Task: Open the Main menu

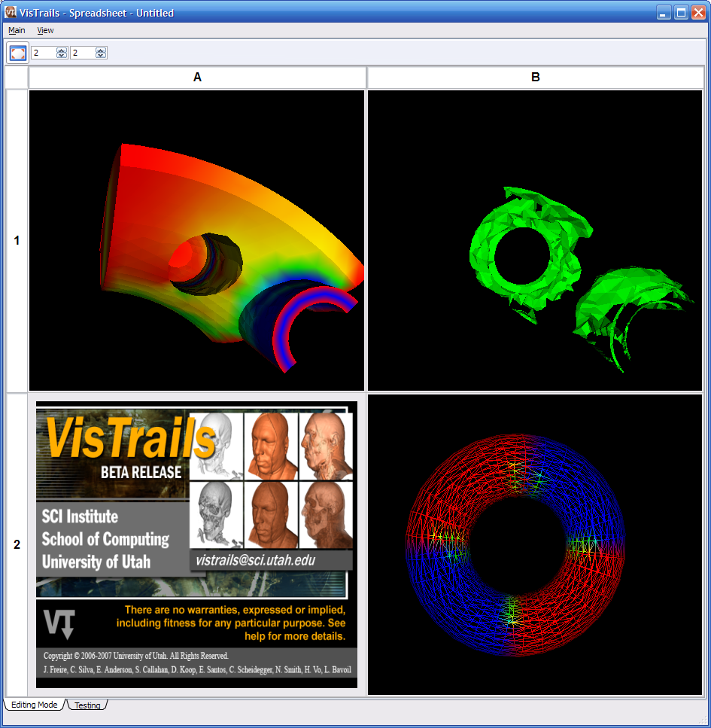Action: pyautogui.click(x=17, y=30)
